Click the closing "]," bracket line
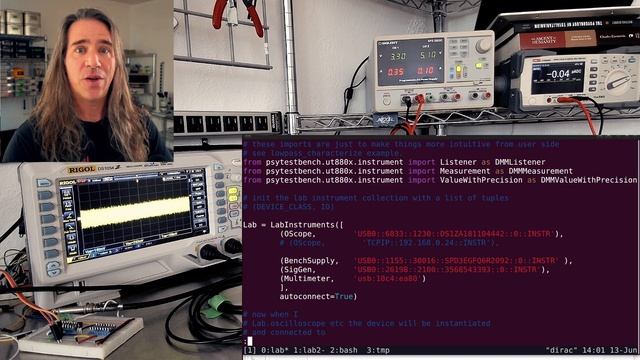Image resolution: width=640 pixels, height=360 pixels. tap(284, 288)
